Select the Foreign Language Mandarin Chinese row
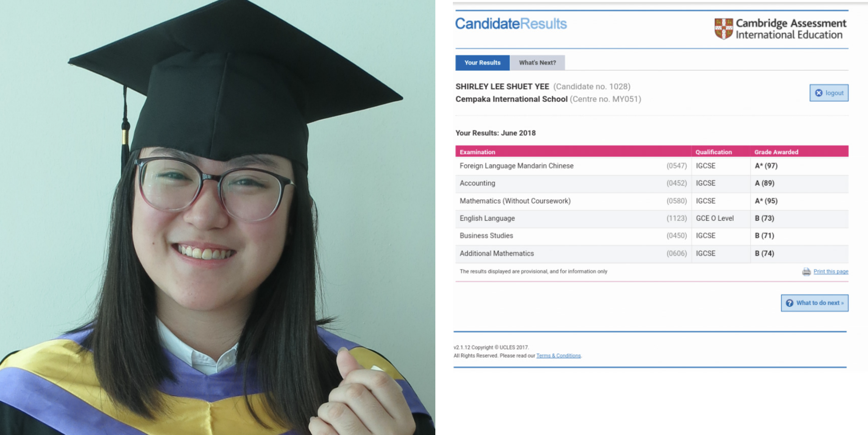 (652, 166)
